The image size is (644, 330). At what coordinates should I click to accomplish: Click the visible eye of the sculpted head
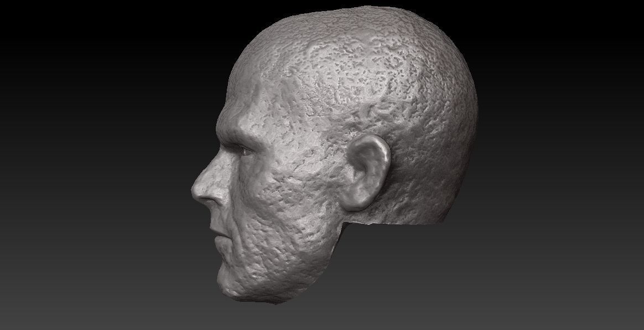tap(245, 151)
